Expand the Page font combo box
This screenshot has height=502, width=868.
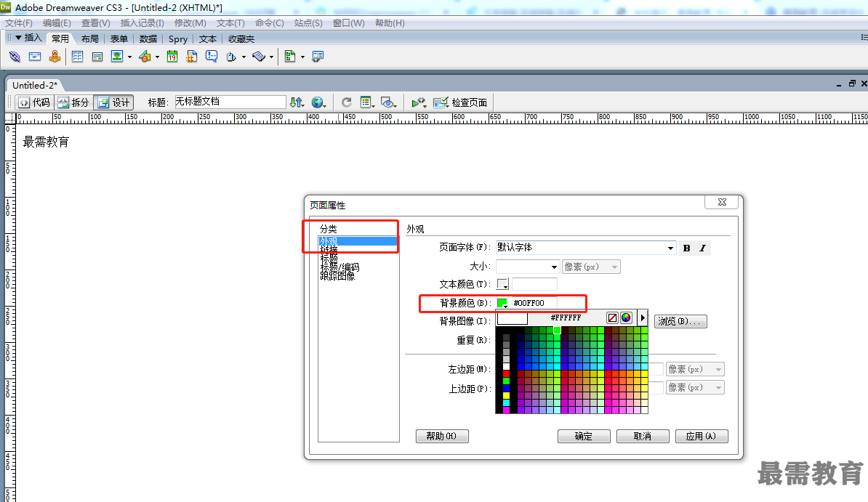(x=670, y=248)
